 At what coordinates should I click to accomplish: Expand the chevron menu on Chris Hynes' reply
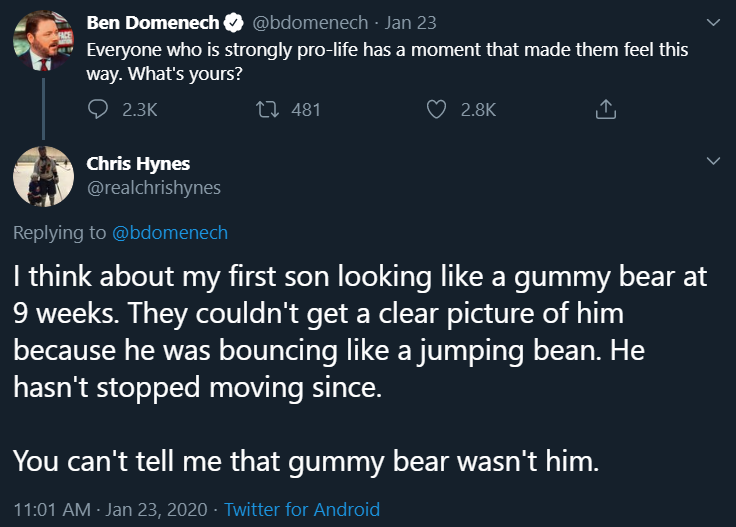point(713,160)
